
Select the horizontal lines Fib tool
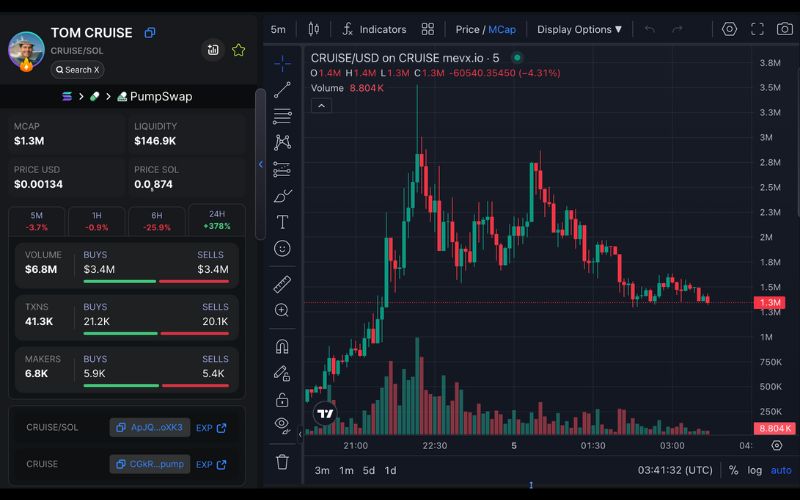pos(282,116)
